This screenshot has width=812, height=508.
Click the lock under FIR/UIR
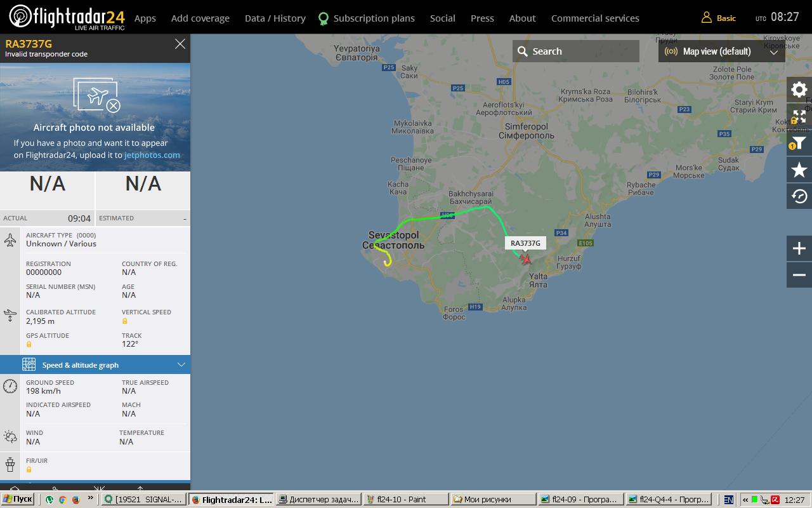pos(29,470)
